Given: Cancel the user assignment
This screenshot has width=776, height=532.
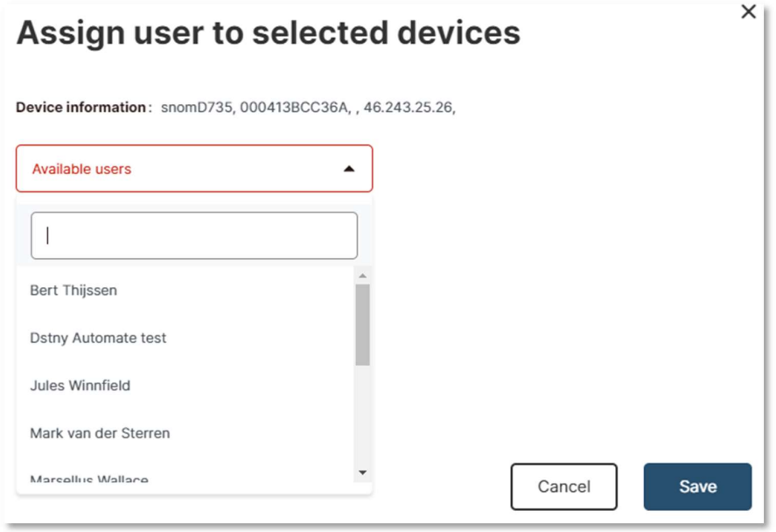Looking at the screenshot, I should point(563,486).
